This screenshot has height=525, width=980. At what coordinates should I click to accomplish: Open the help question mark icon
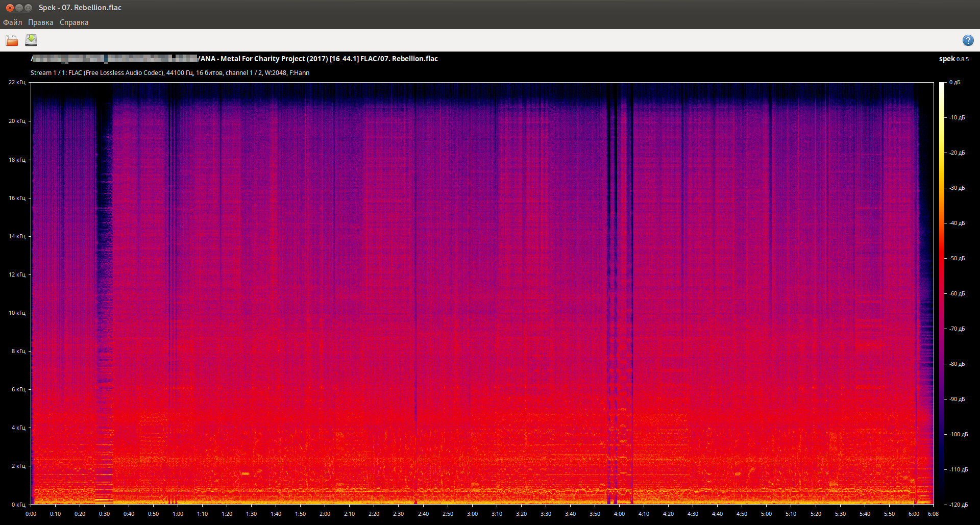click(968, 40)
